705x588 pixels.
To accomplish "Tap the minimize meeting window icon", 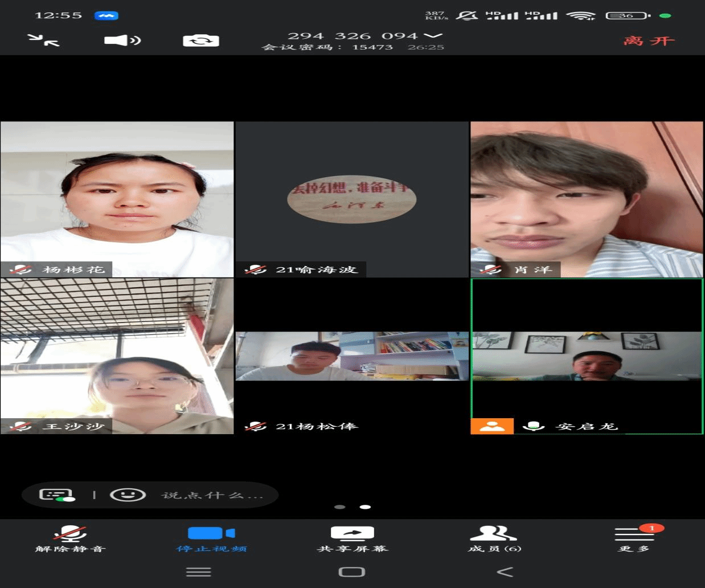I will pos(43,40).
